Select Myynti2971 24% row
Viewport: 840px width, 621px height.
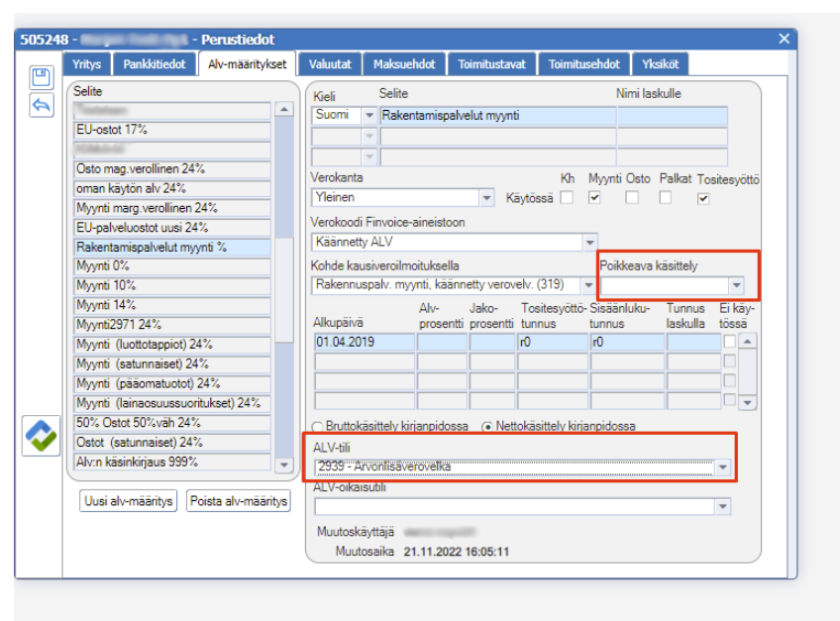[172, 325]
